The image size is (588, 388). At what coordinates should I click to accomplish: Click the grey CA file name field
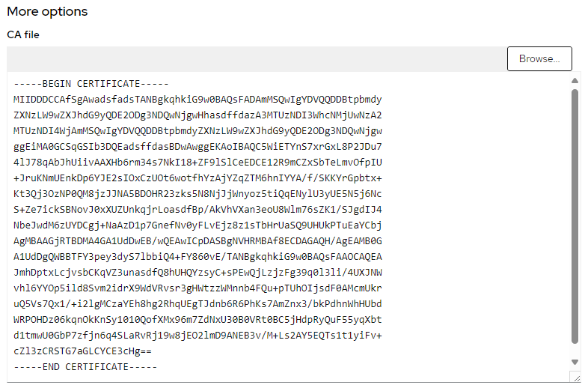tap(257, 59)
